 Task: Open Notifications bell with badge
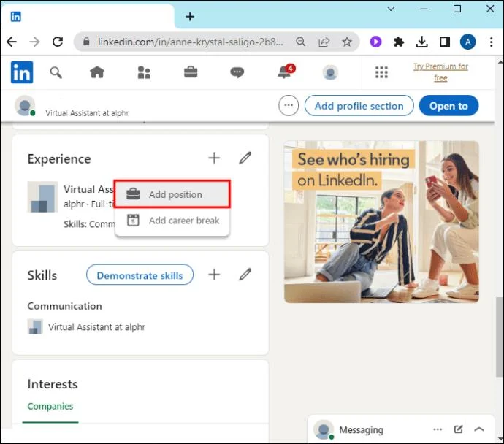[286, 72]
